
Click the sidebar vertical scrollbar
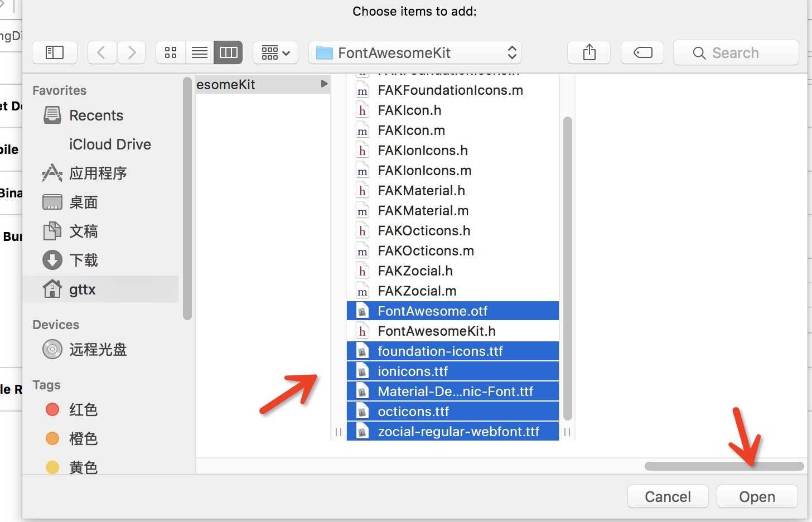(x=187, y=199)
